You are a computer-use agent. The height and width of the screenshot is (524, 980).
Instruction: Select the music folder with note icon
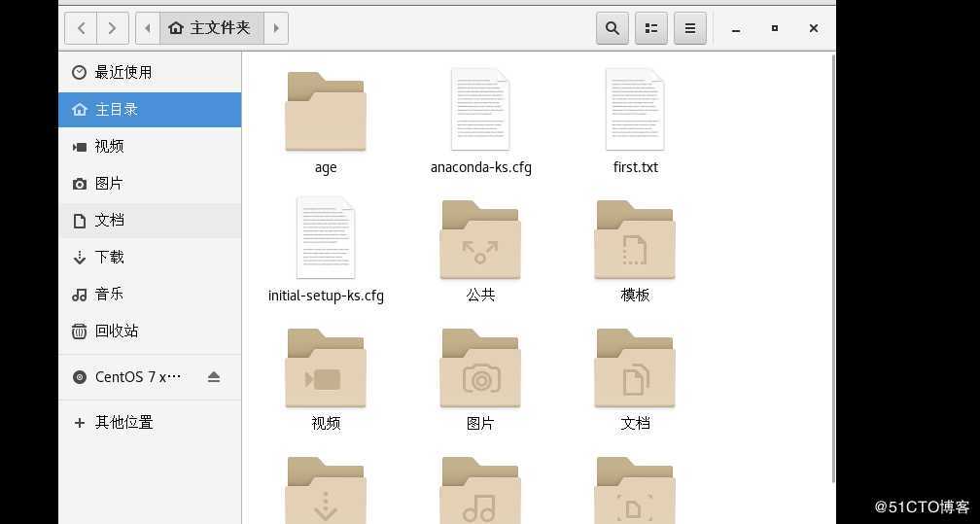click(x=480, y=490)
